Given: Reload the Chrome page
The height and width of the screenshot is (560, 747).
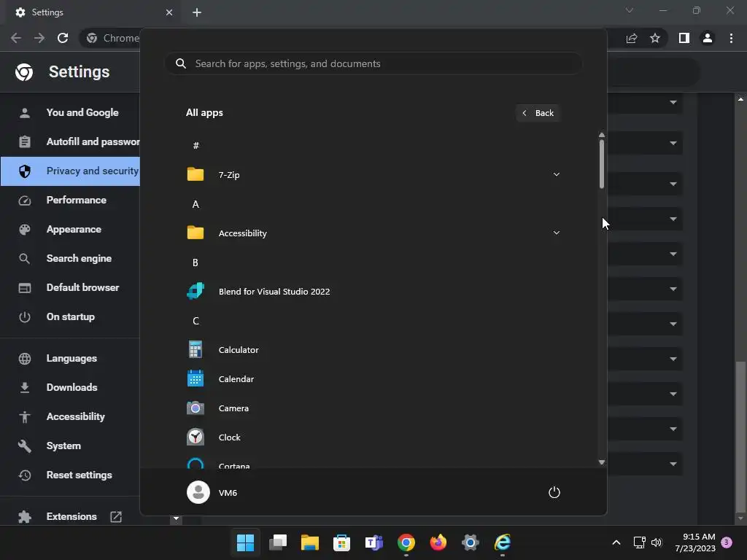Looking at the screenshot, I should point(63,38).
